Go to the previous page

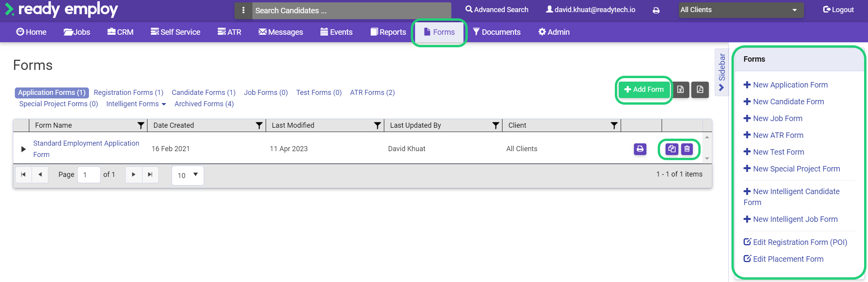click(40, 175)
